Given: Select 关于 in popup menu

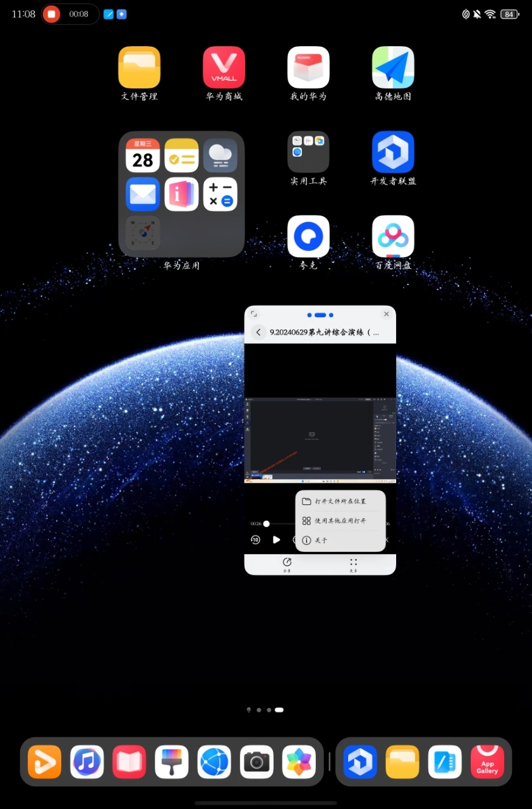Looking at the screenshot, I should click(x=341, y=540).
